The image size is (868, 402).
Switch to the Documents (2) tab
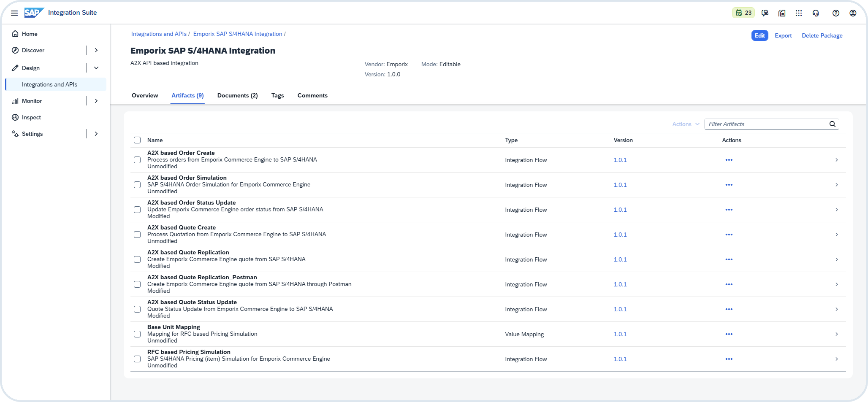(237, 95)
